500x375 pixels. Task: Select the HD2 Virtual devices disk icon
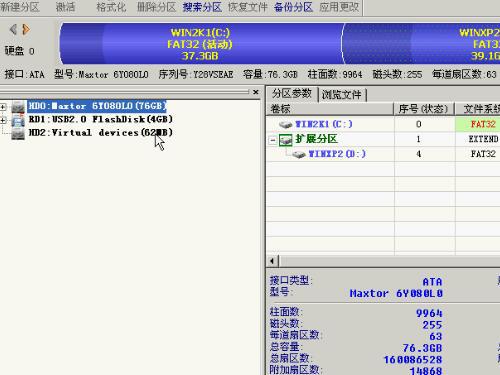(18, 134)
